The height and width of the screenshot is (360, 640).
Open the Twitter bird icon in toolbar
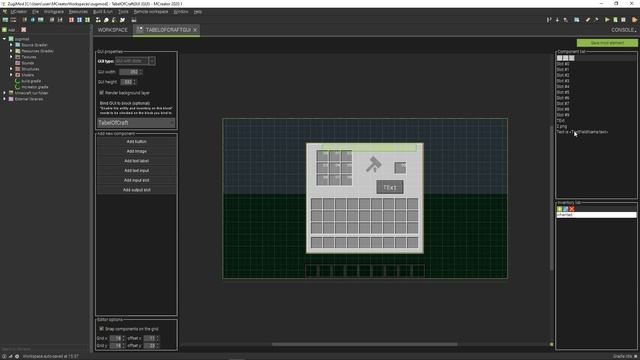click(x=122, y=20)
